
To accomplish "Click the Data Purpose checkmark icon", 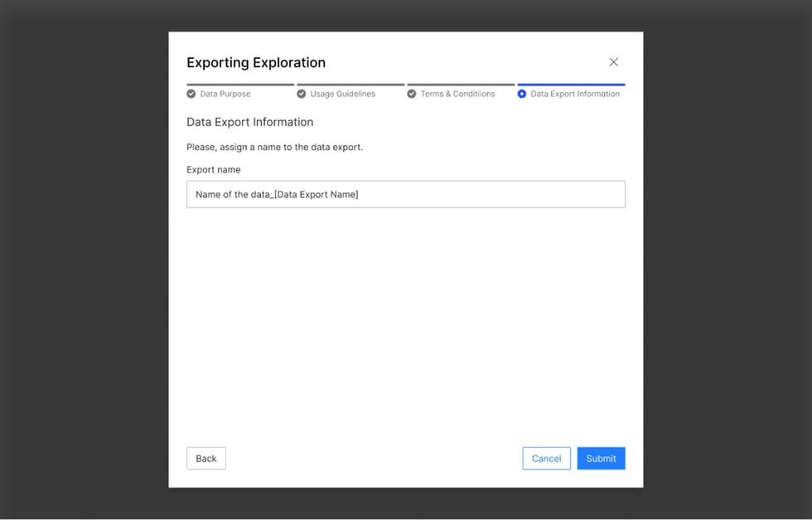I will point(191,94).
